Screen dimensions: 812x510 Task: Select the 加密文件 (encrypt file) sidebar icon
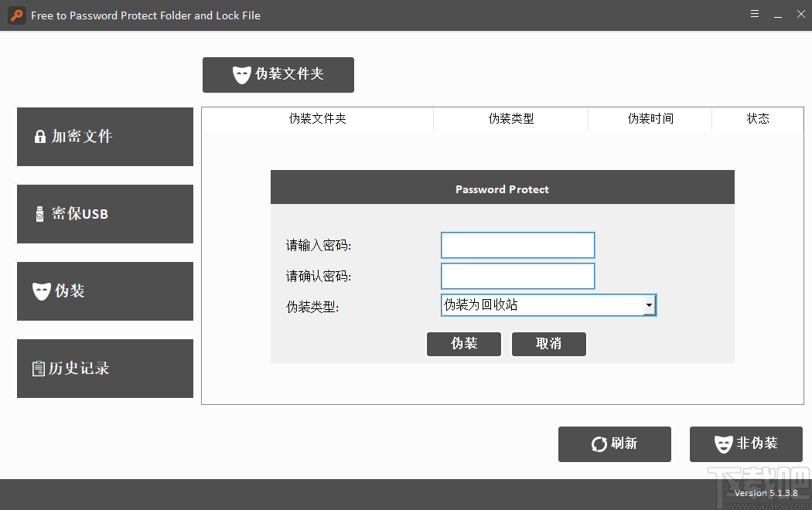click(x=40, y=136)
